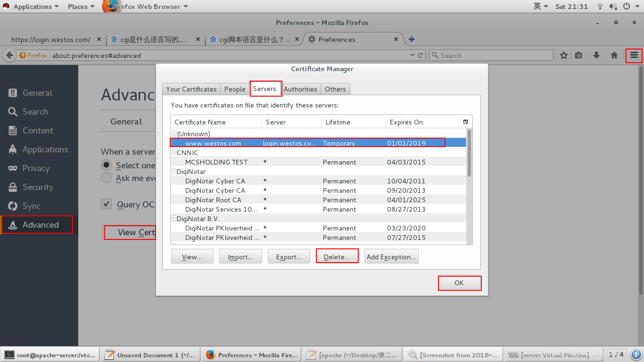Screen dimensions: 644x362
Task: Open Unsaved Document 1 from the taskbar
Action: pos(151,355)
